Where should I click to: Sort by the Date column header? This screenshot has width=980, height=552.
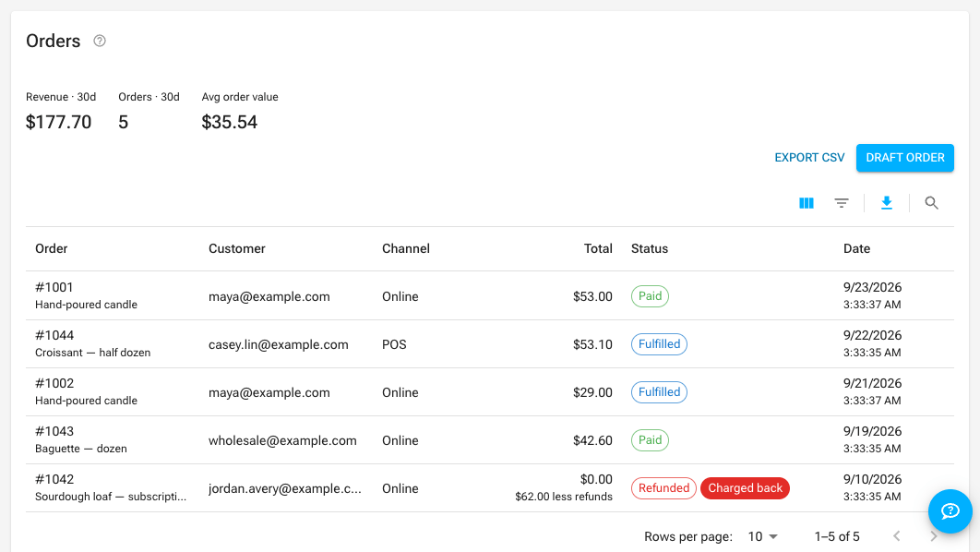point(856,248)
